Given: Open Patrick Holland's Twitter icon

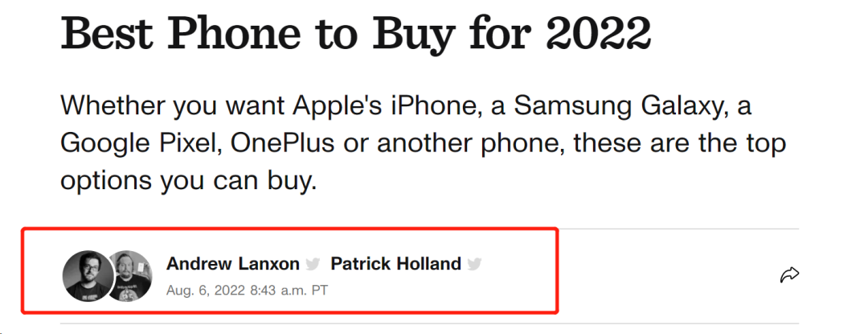Looking at the screenshot, I should (x=475, y=264).
